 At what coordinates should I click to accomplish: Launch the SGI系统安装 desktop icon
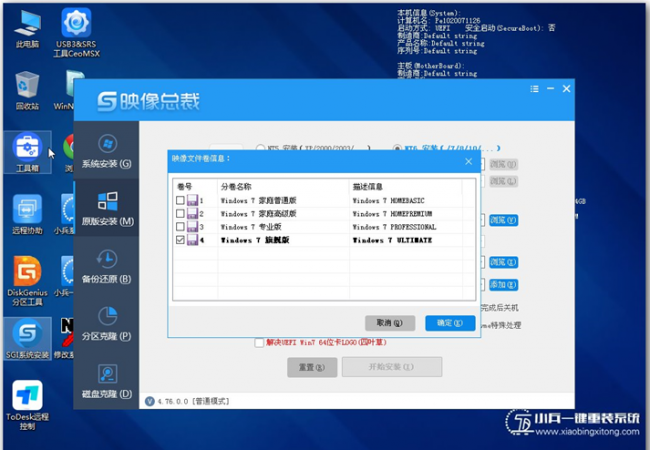[27, 338]
